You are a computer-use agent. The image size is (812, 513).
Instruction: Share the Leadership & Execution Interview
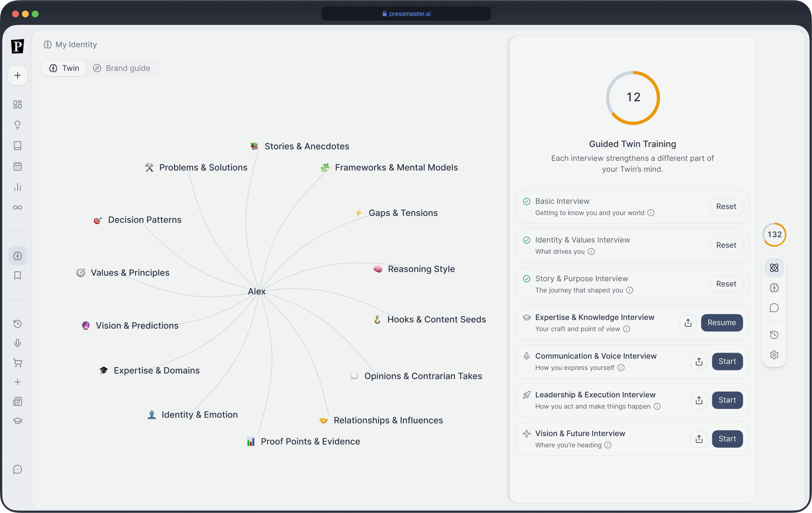[x=699, y=400]
